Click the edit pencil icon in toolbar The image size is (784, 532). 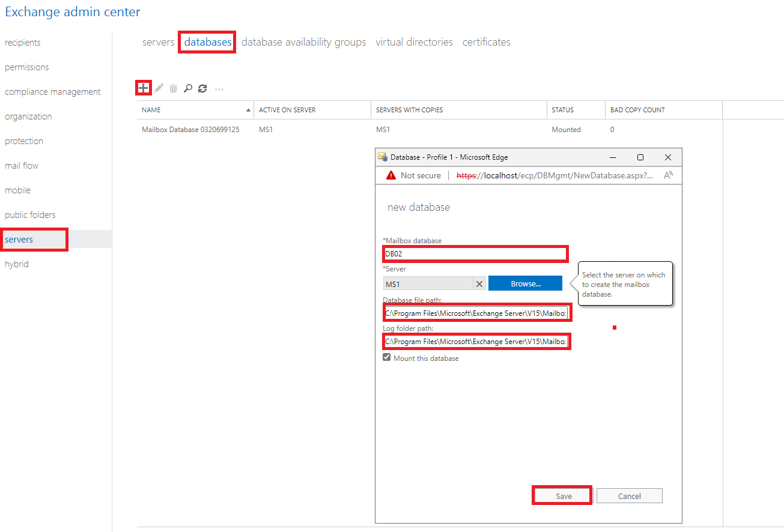[x=159, y=88]
